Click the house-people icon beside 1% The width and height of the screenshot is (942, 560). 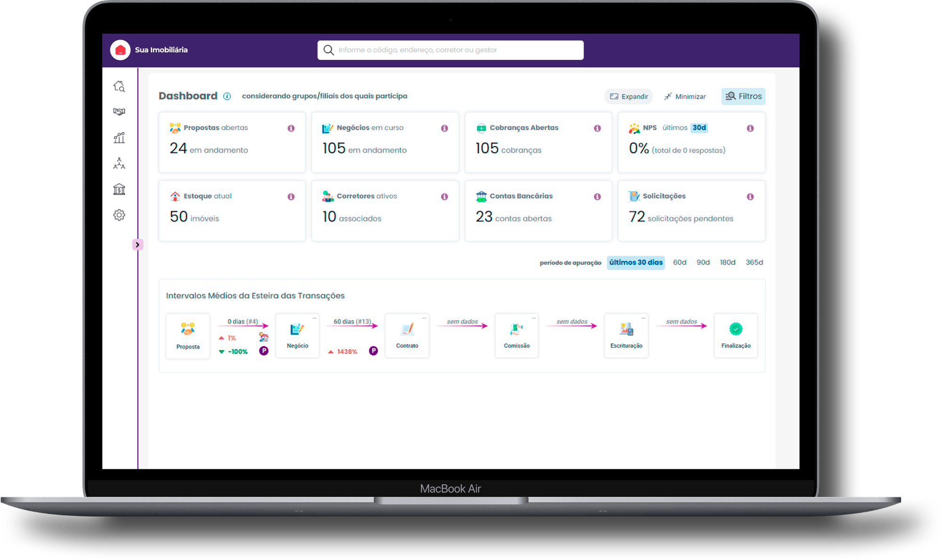(264, 337)
